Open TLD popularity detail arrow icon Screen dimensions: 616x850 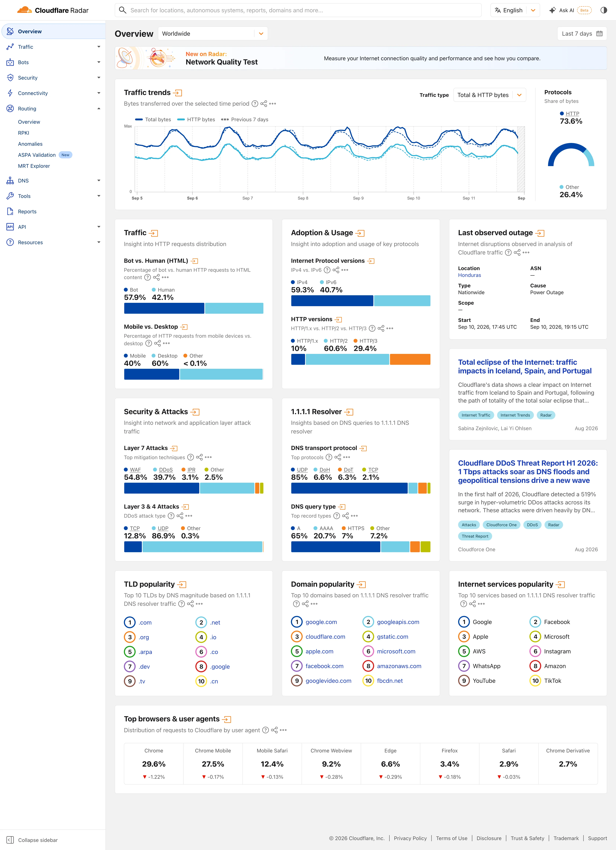182,585
